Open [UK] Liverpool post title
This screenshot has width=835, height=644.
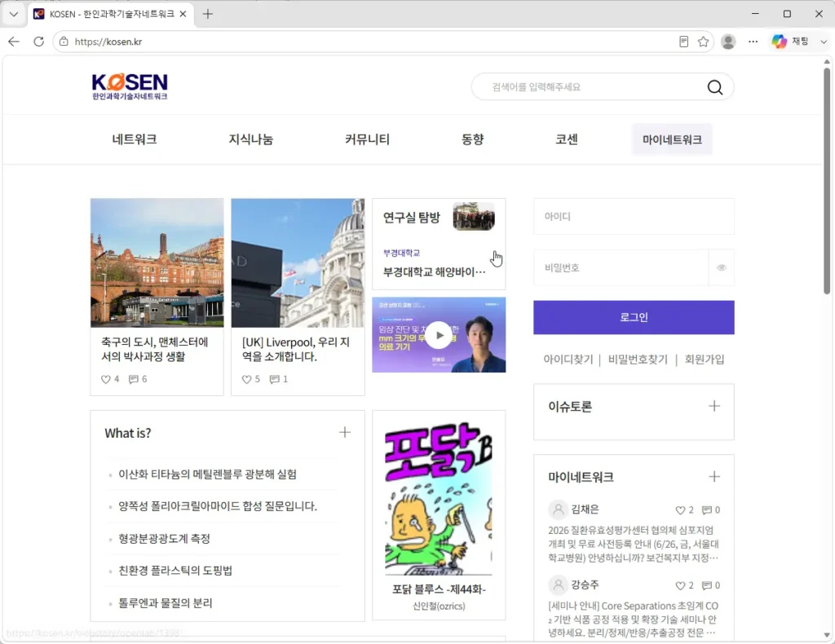(x=295, y=349)
